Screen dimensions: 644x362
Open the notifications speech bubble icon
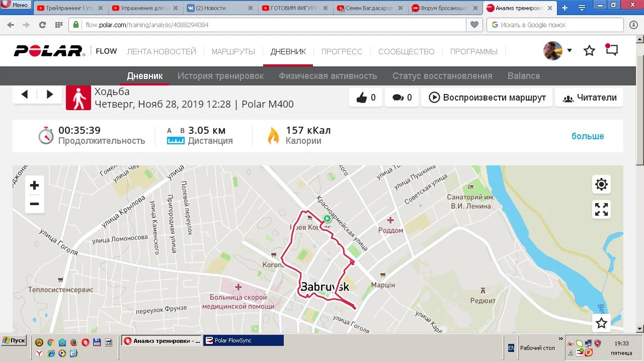tap(611, 50)
